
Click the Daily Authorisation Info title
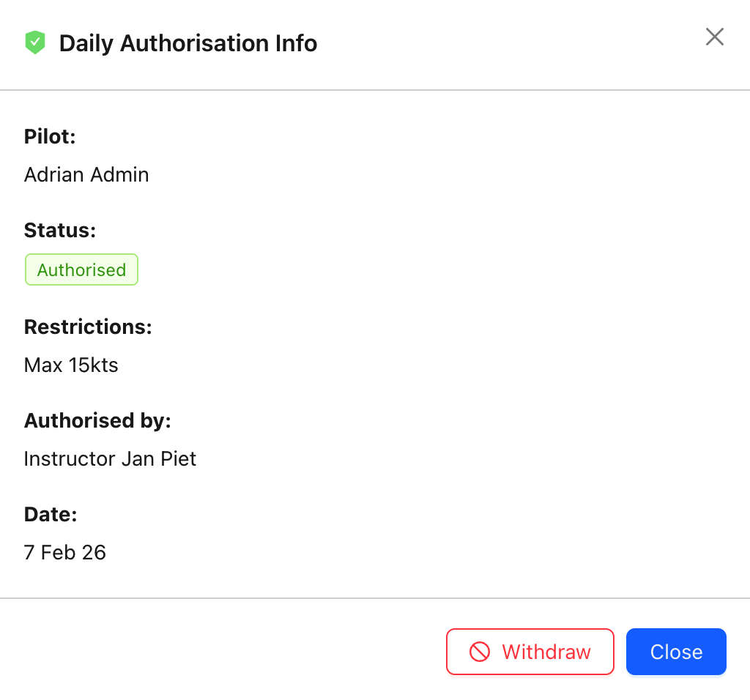(187, 44)
